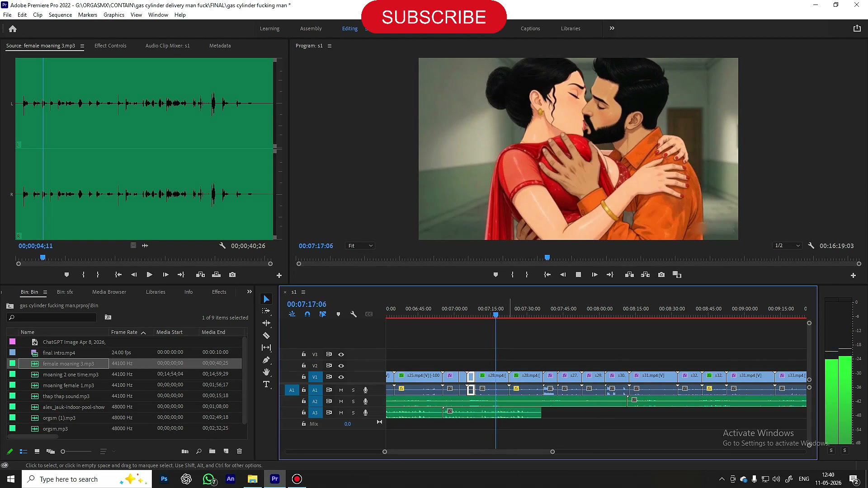Click Project panel search field
Screen dimensions: 868x488
point(52,318)
